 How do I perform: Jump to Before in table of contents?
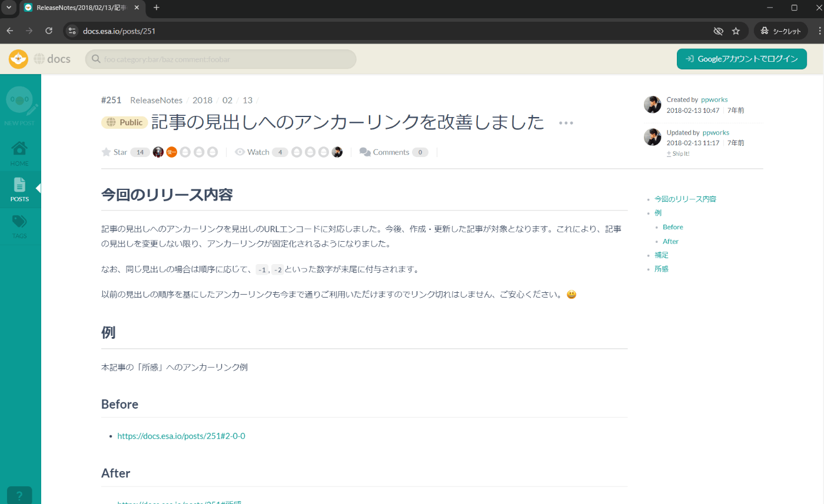click(673, 227)
